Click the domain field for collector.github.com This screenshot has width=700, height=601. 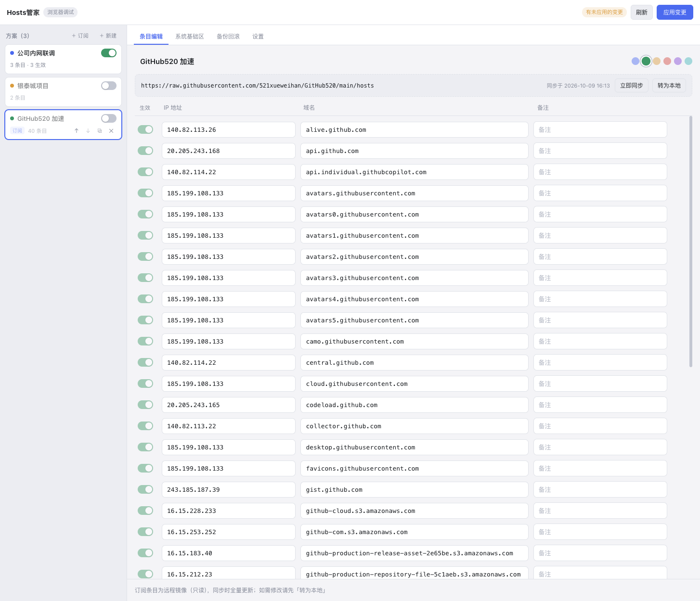415,426
